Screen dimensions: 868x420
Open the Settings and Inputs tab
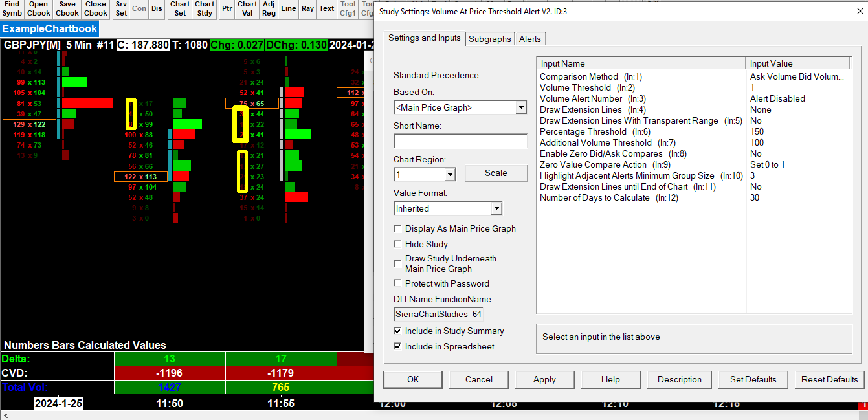[424, 38]
